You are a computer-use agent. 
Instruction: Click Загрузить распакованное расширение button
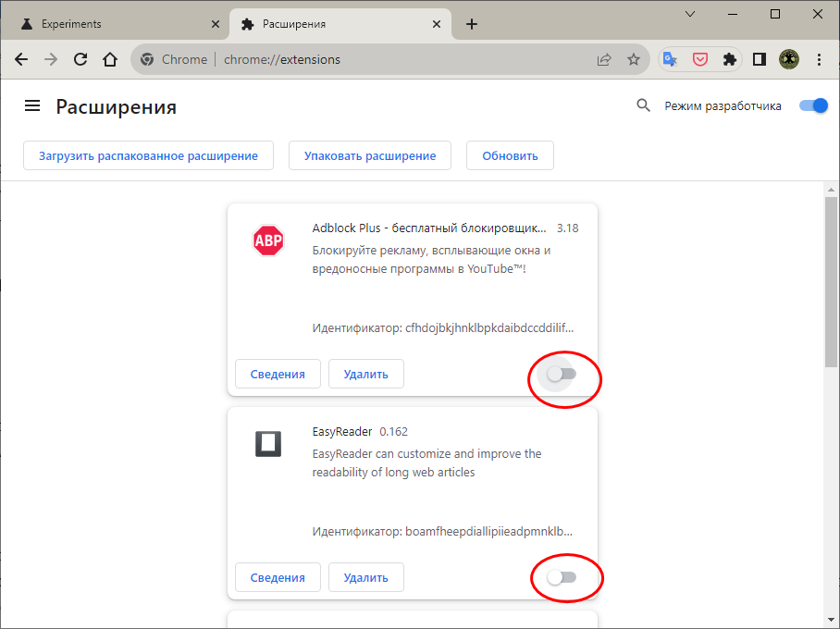click(148, 156)
